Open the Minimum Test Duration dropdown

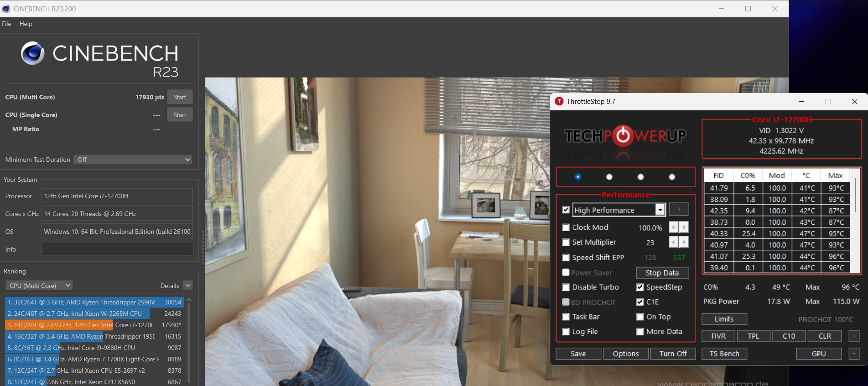coord(133,160)
